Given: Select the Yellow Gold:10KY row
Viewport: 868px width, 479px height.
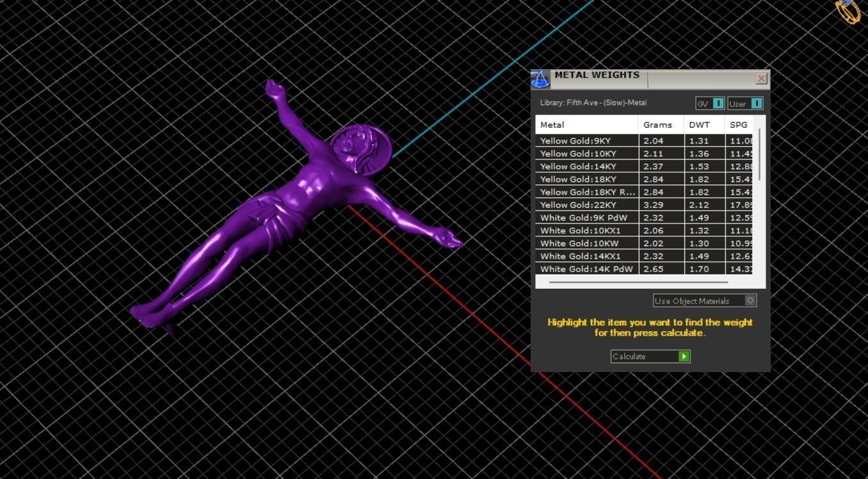Looking at the screenshot, I should pyautogui.click(x=644, y=154).
